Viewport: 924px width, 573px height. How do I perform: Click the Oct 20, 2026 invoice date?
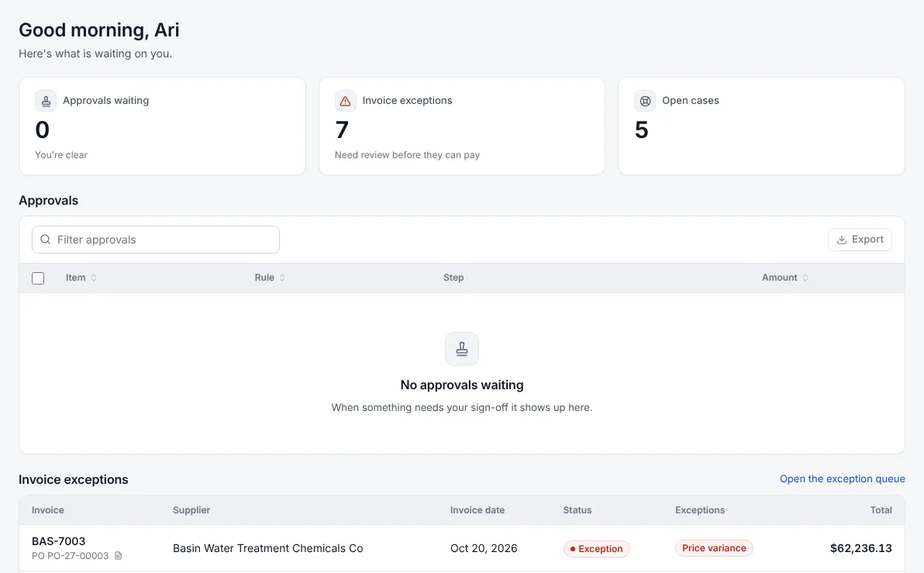[x=484, y=548]
